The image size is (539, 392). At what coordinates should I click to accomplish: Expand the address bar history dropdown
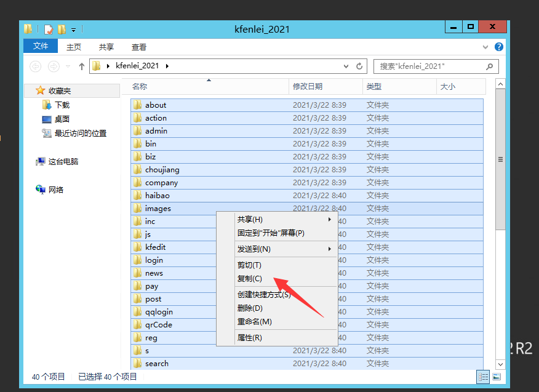pos(346,66)
